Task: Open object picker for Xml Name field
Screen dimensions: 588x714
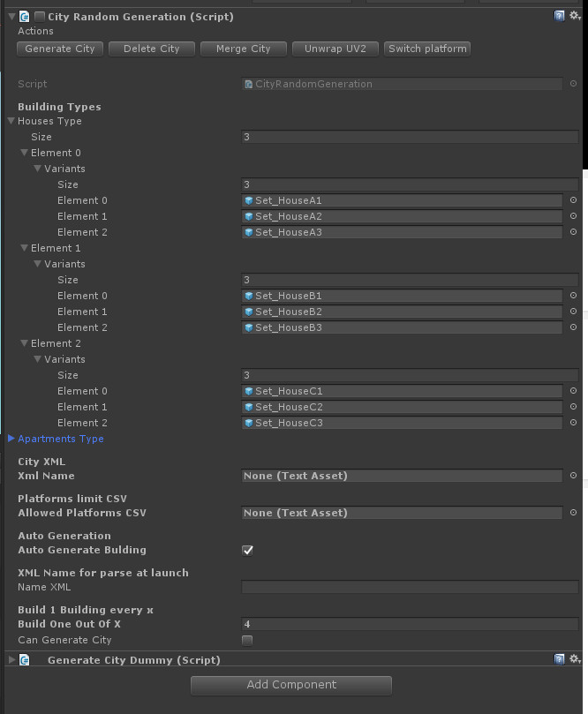Action: (573, 476)
